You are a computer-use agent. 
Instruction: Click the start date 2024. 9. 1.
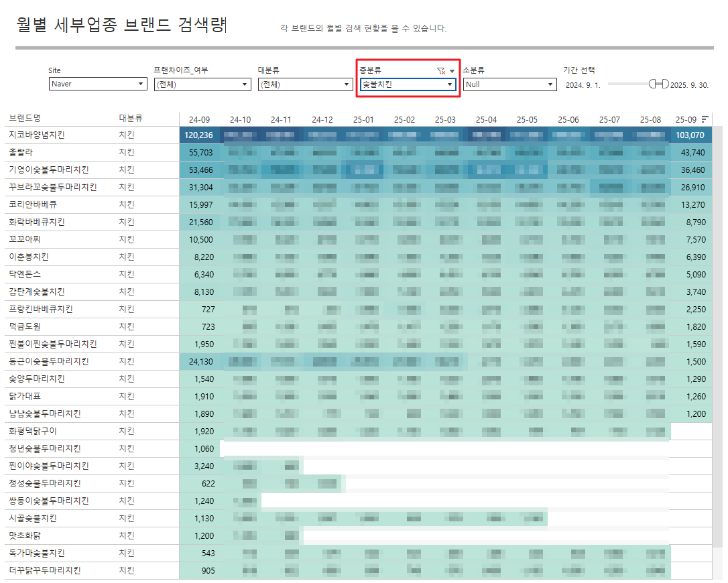[583, 85]
